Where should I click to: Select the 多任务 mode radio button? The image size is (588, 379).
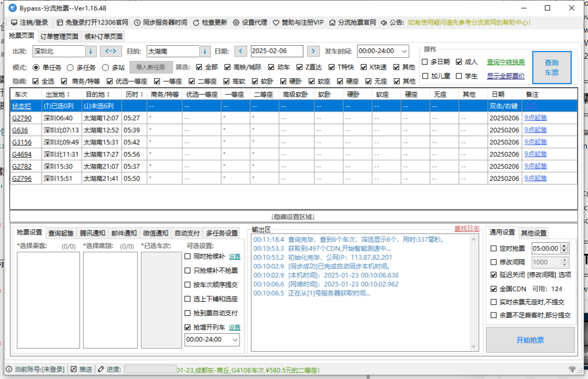point(70,68)
